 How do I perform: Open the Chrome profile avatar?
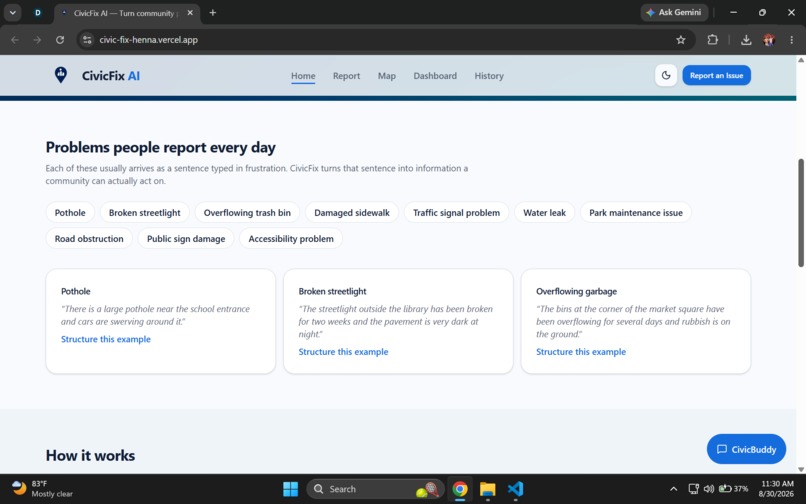pyautogui.click(x=769, y=40)
